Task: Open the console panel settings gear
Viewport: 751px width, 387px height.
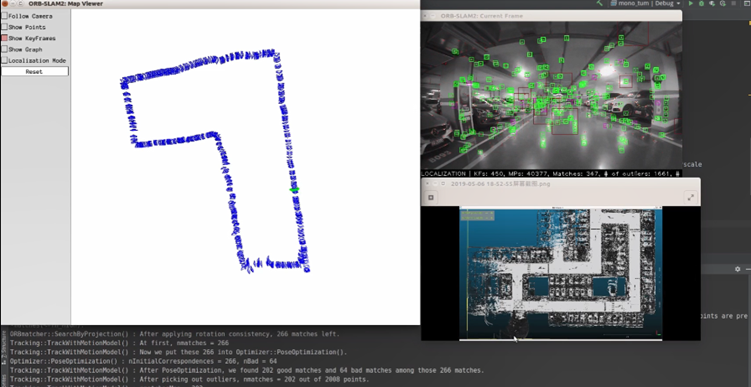Action: coord(738,269)
